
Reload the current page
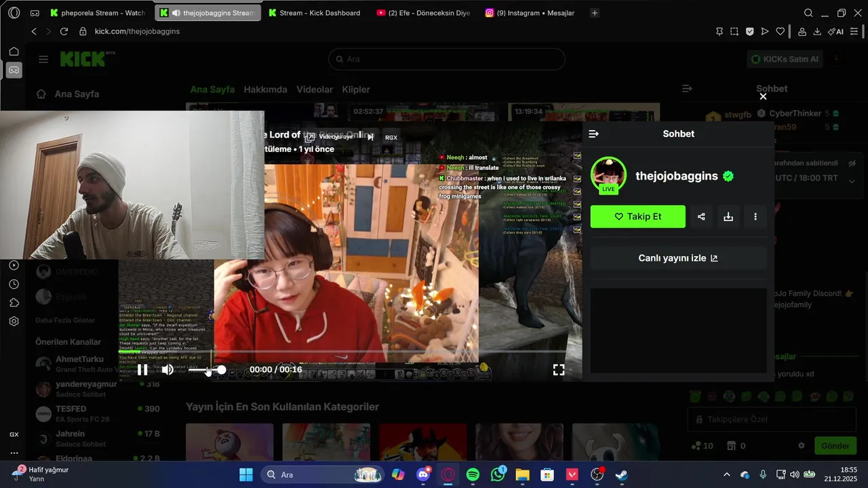(64, 31)
